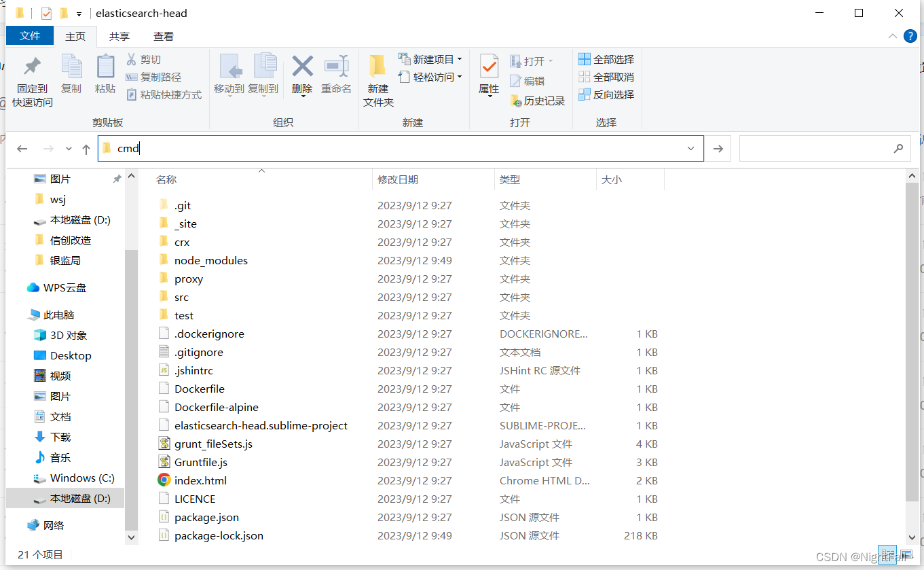Open the Easy access (轻松访问) dropdown

click(x=430, y=77)
